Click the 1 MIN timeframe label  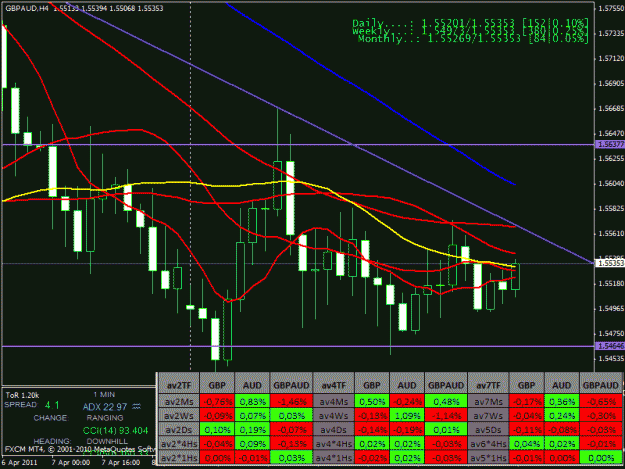click(104, 394)
